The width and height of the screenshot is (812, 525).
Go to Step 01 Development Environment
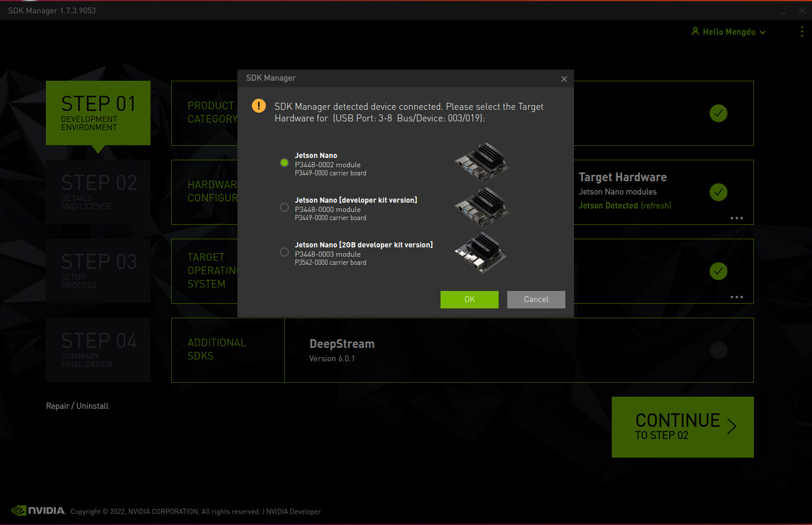click(98, 113)
